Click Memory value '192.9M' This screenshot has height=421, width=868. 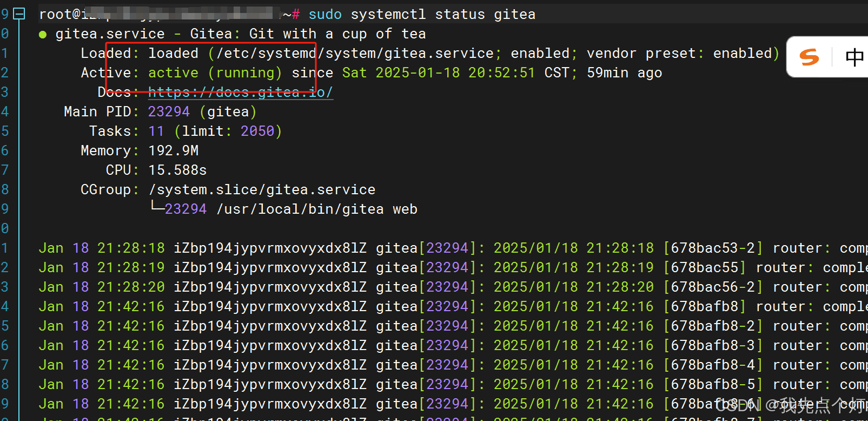click(x=173, y=151)
